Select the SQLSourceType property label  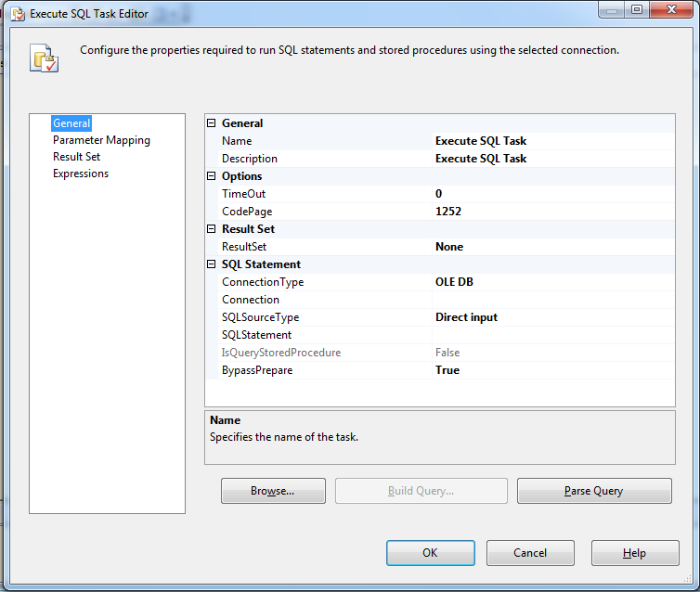[x=260, y=317]
